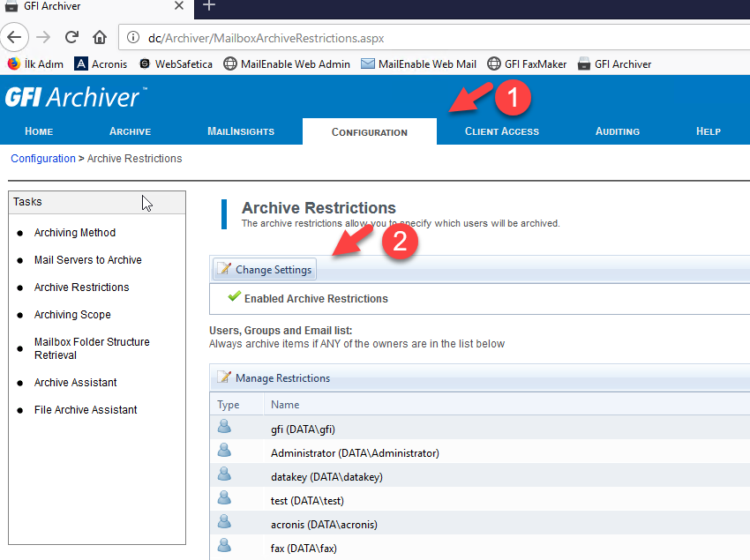Screen dimensions: 750x560
Task: Click the browser forward arrow
Action: 43,37
